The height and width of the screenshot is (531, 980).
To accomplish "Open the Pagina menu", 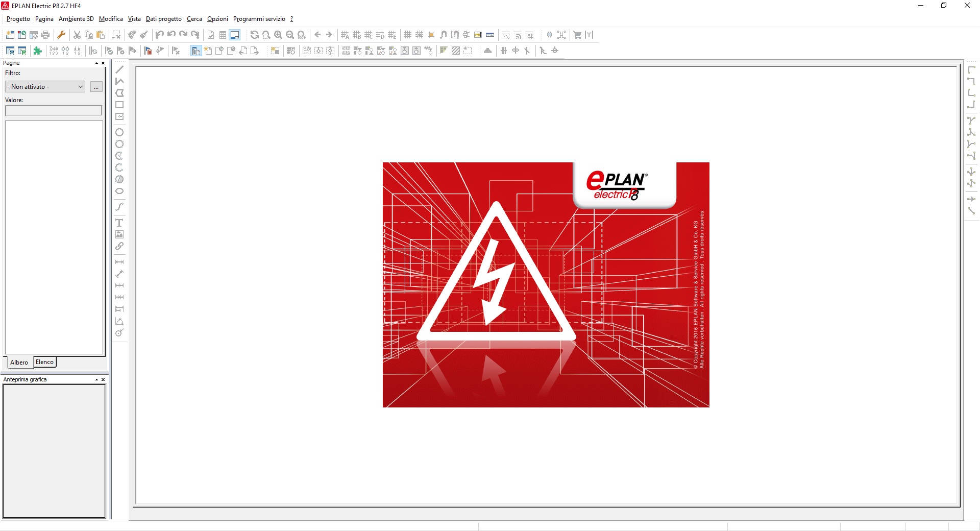I will (44, 19).
